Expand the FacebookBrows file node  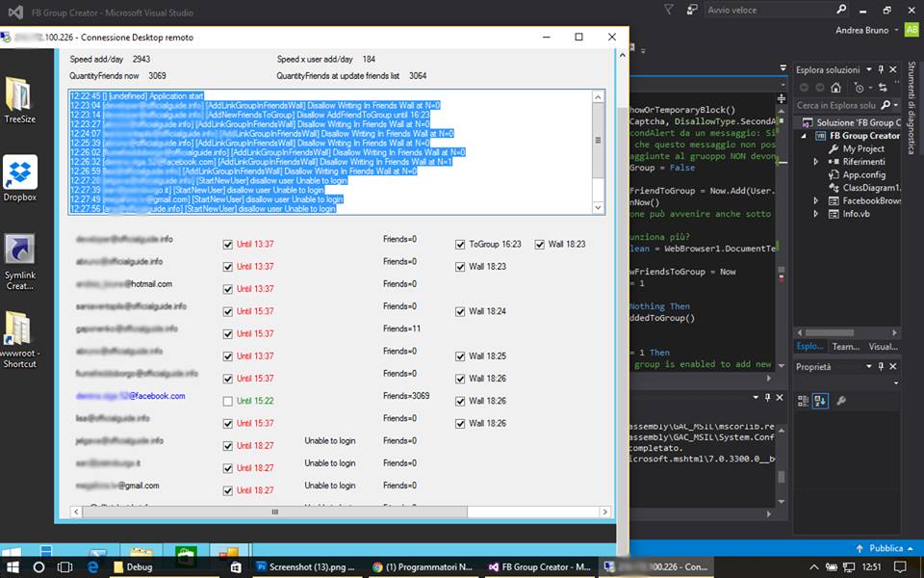point(816,200)
